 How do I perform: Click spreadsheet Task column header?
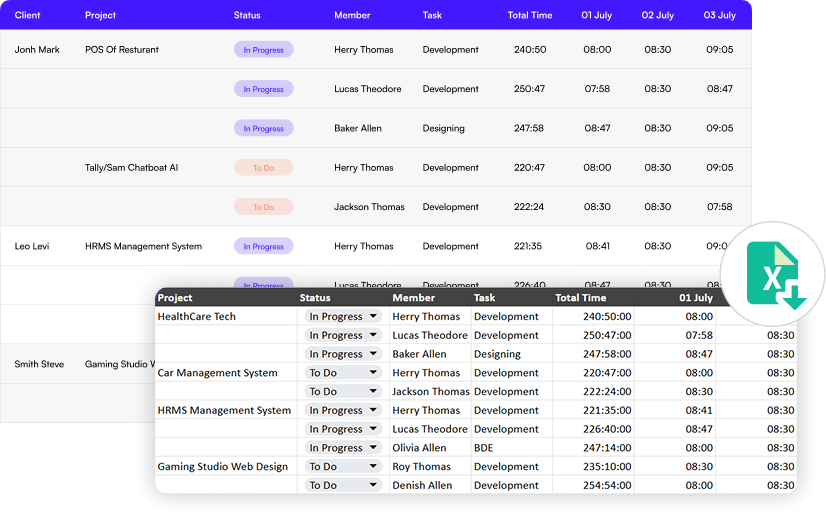[x=484, y=298]
